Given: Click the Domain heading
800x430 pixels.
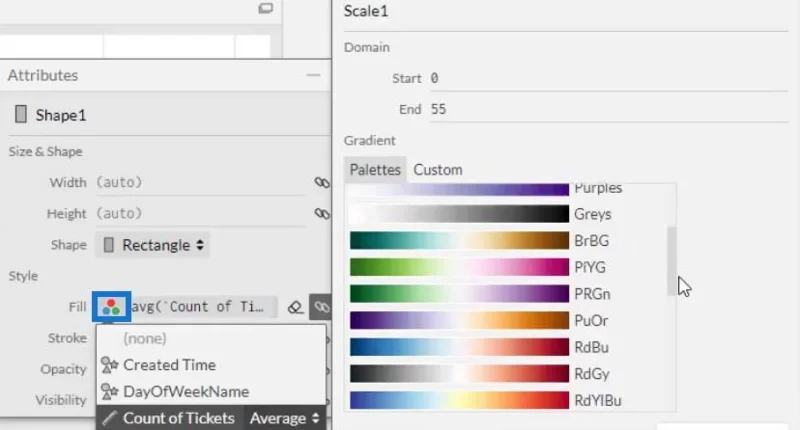Looking at the screenshot, I should 367,47.
